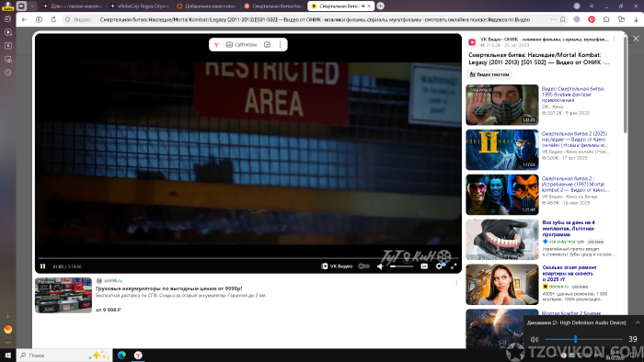Open the browser hamburger menu

[592, 6]
